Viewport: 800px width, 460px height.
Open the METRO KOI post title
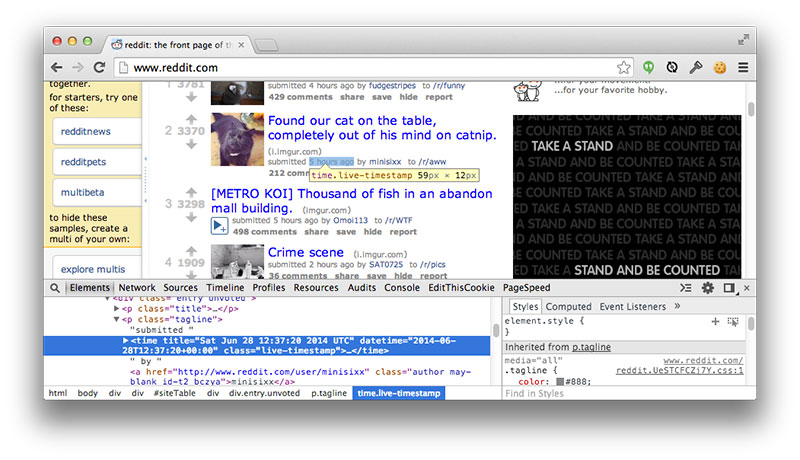point(352,201)
